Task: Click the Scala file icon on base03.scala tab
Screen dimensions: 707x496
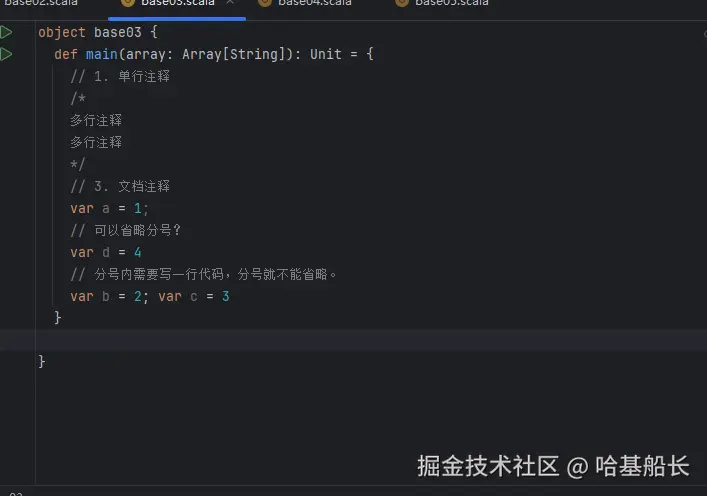Action: tap(128, 3)
